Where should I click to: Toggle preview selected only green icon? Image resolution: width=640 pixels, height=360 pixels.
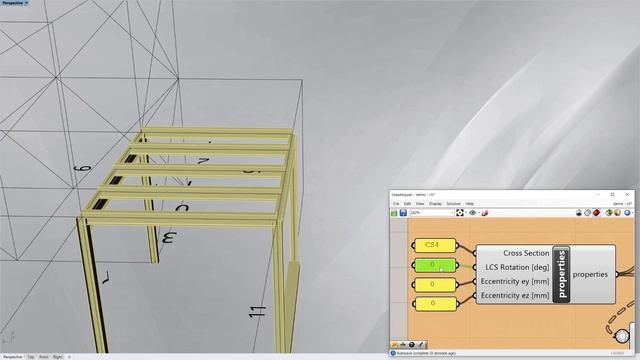click(x=609, y=213)
